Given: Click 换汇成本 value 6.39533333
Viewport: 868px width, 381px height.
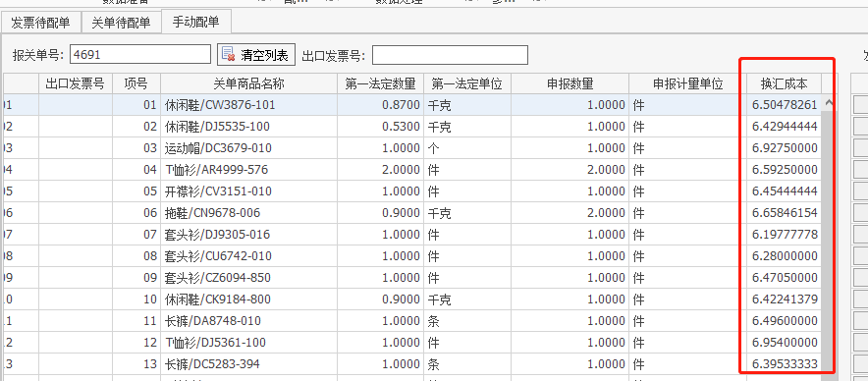Looking at the screenshot, I should [x=785, y=364].
